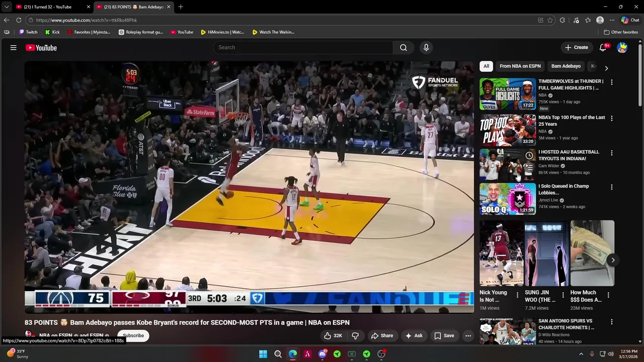Viewport: 644px width, 362px height.
Task: Click the search magnifier button
Action: click(x=404, y=47)
